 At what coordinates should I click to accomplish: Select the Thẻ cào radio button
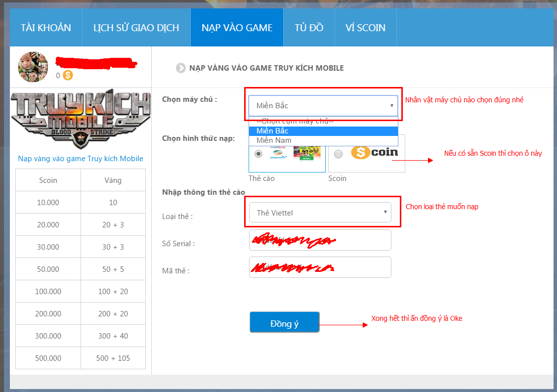258,154
